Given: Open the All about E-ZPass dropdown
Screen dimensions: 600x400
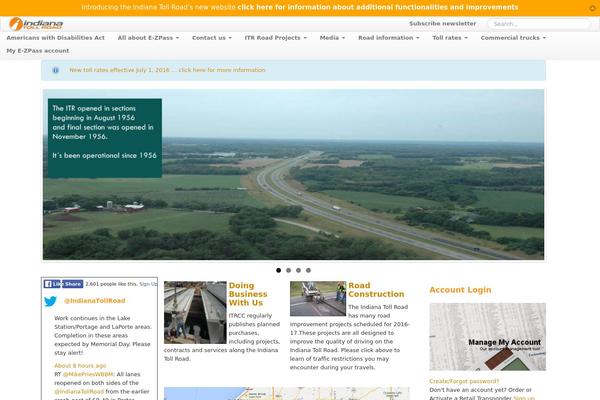Looking at the screenshot, I should pos(148,38).
